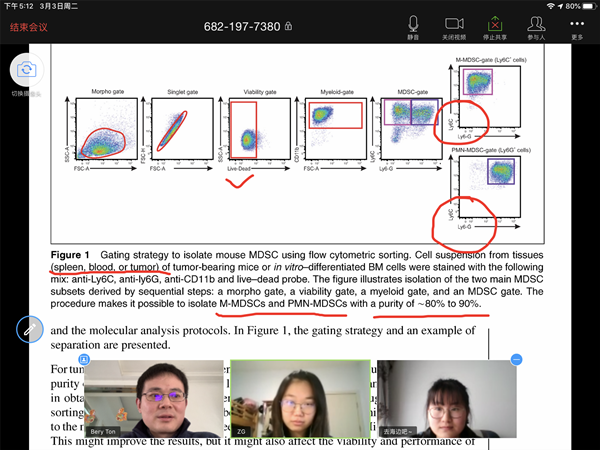
Task: Turn off video with camera icon (关闭视频)
Action: [x=455, y=26]
